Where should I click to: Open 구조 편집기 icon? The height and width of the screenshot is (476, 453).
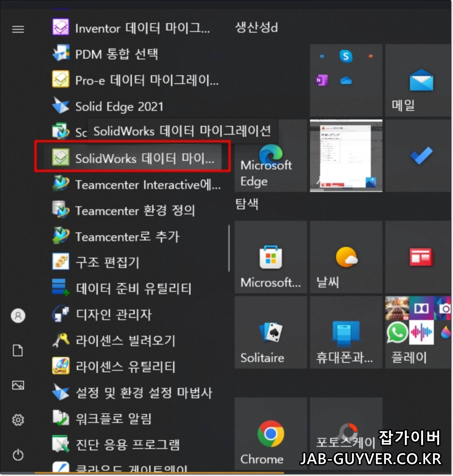click(60, 262)
